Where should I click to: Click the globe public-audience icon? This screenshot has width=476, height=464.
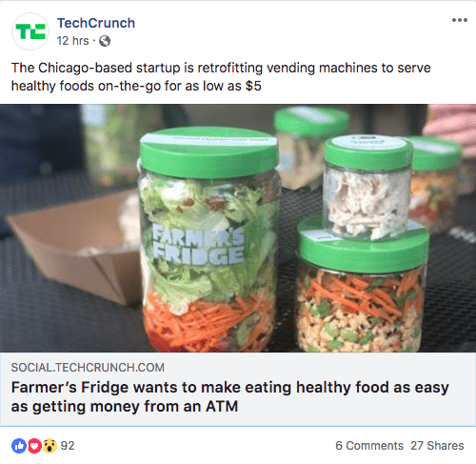point(105,41)
